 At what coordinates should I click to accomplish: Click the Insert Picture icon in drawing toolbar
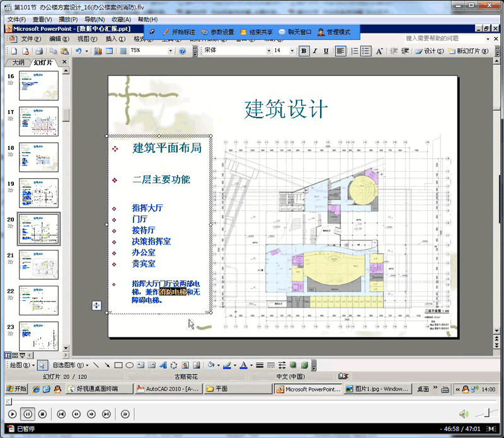click(197, 364)
